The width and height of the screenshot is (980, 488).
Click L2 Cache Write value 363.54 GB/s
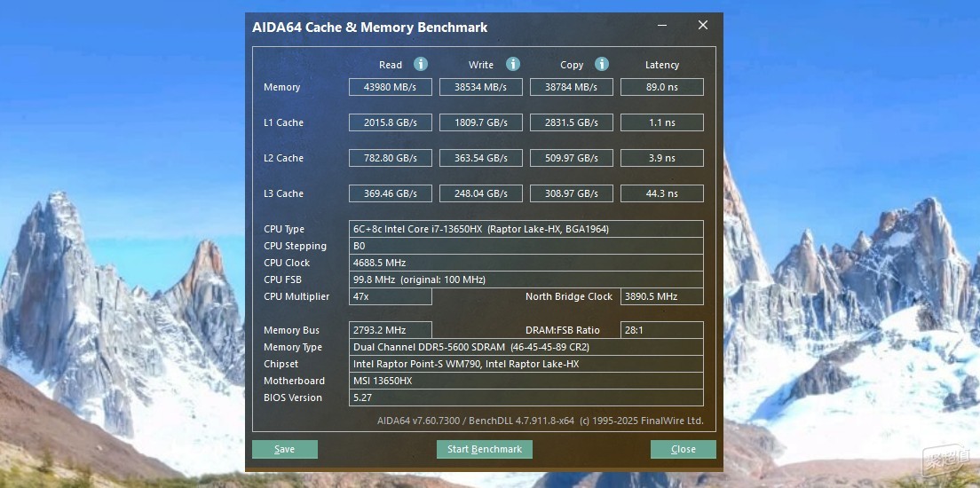pos(480,158)
